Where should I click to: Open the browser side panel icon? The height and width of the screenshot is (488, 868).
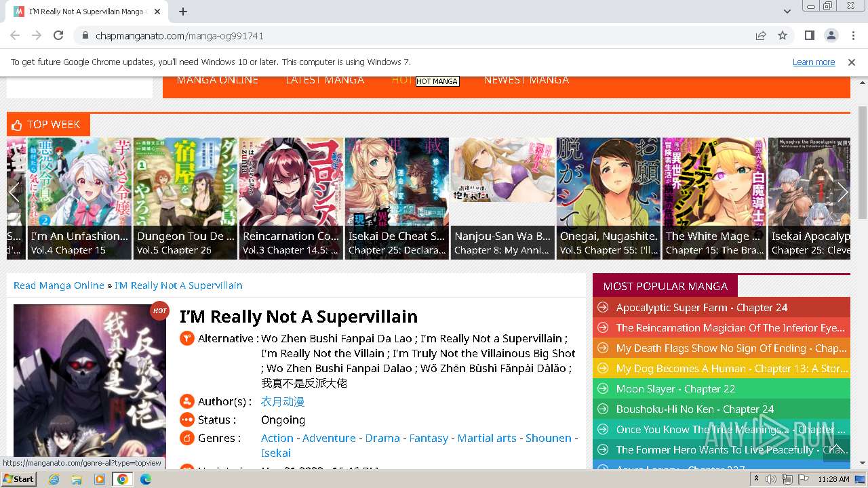[810, 35]
